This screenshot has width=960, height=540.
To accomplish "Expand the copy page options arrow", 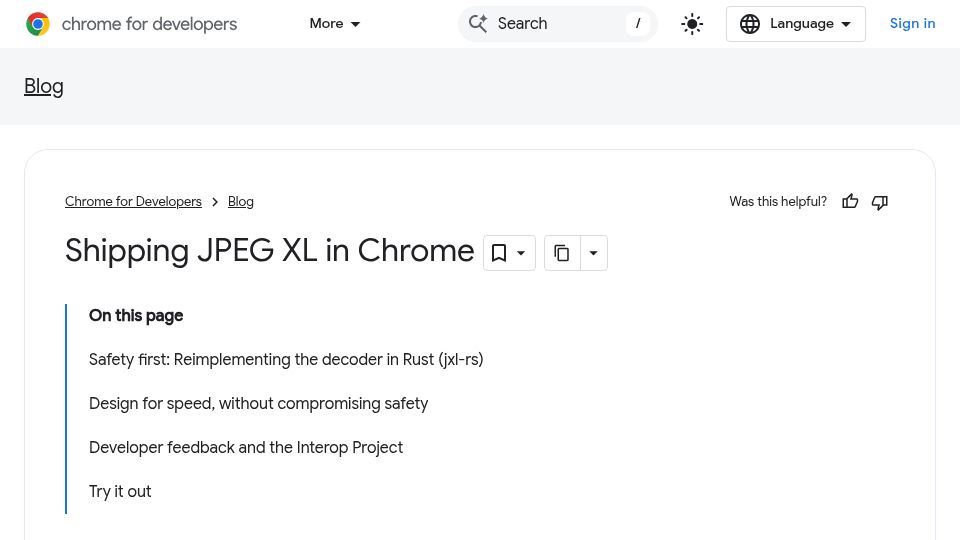I will point(593,253).
